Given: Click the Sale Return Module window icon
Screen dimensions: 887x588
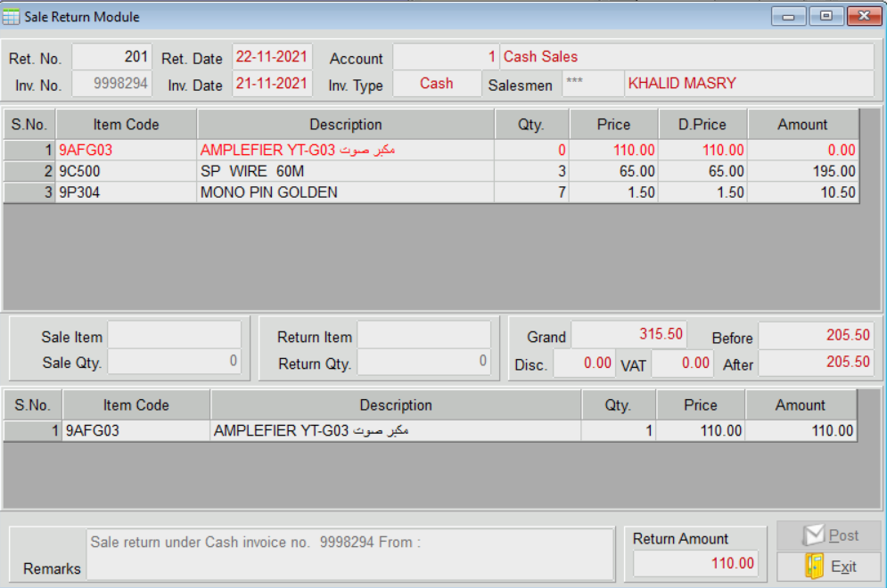Looking at the screenshot, I should [x=12, y=16].
